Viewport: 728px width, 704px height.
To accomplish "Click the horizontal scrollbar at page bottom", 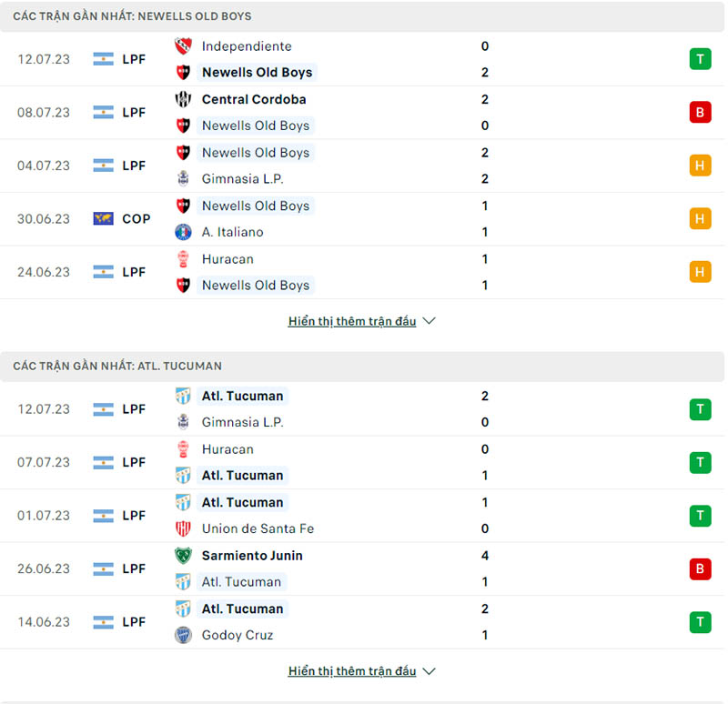I will 364,700.
